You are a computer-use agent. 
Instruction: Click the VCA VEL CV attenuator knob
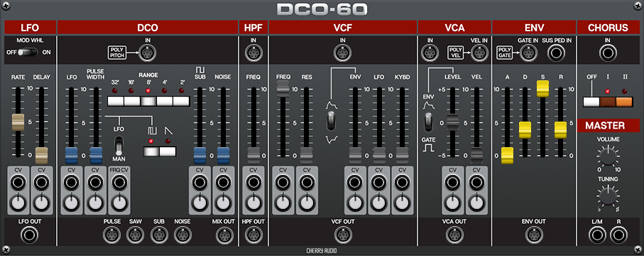476,203
